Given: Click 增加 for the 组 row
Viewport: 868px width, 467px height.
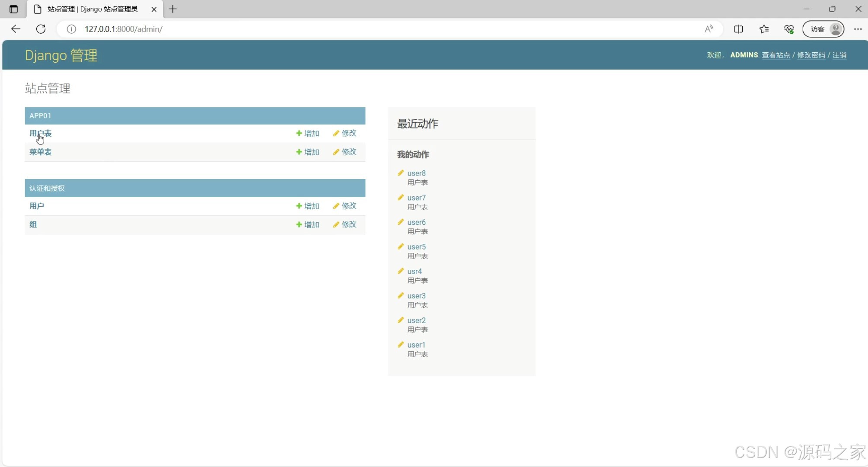Looking at the screenshot, I should pos(307,224).
